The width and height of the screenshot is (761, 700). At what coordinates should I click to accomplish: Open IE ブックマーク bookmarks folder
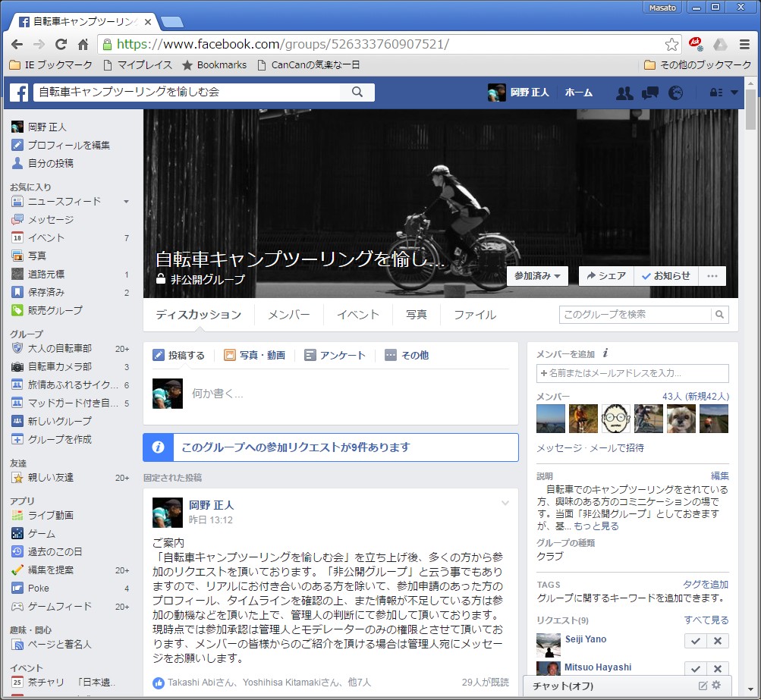pos(51,65)
